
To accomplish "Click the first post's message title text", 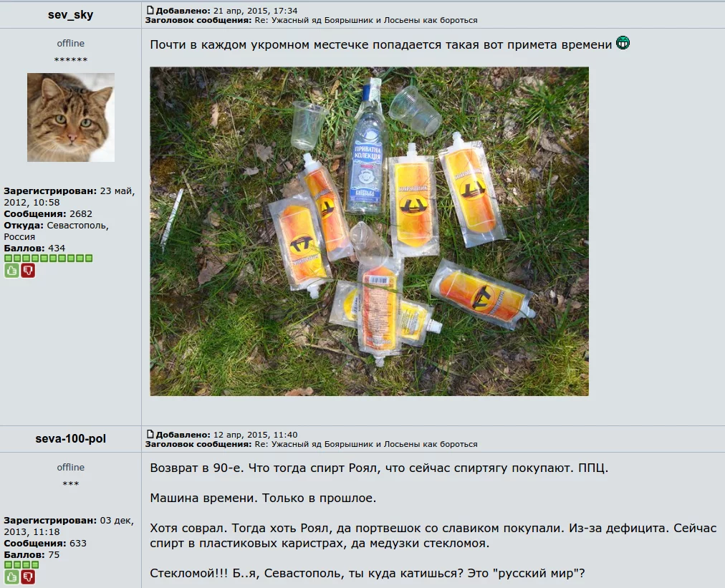I will click(366, 20).
